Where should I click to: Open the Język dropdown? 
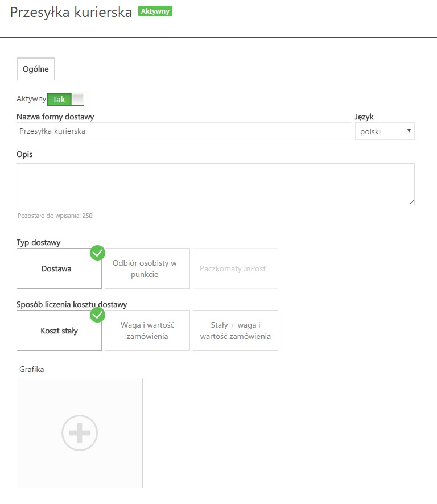(385, 131)
